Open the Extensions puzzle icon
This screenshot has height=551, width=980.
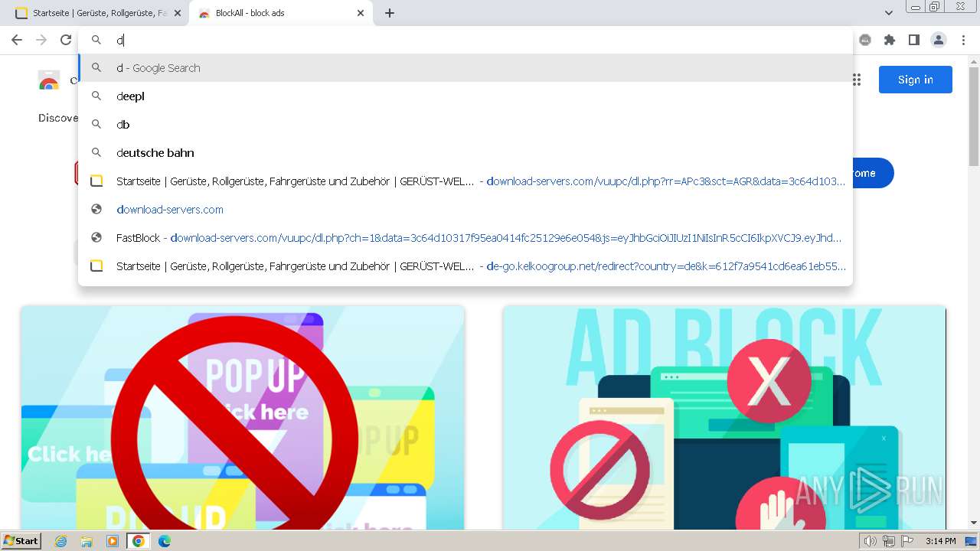pos(889,40)
